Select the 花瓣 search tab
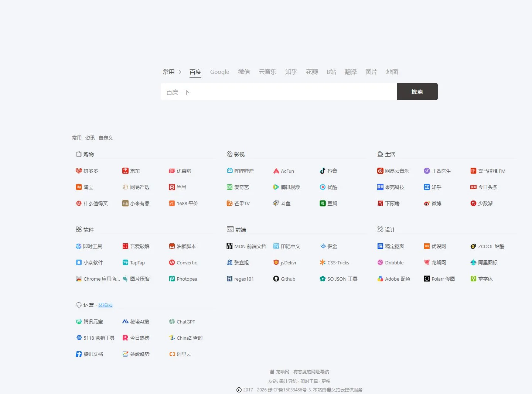Viewport: 532px width, 394px height. tap(312, 72)
